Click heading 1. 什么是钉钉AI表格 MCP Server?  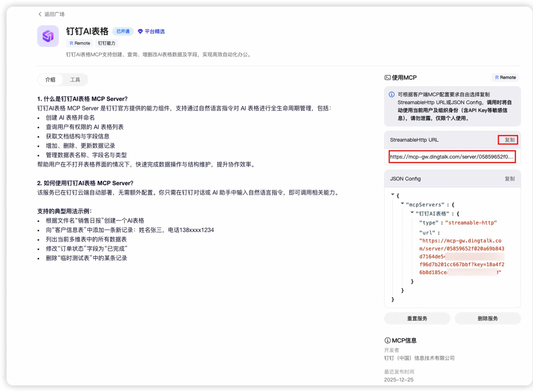point(82,99)
